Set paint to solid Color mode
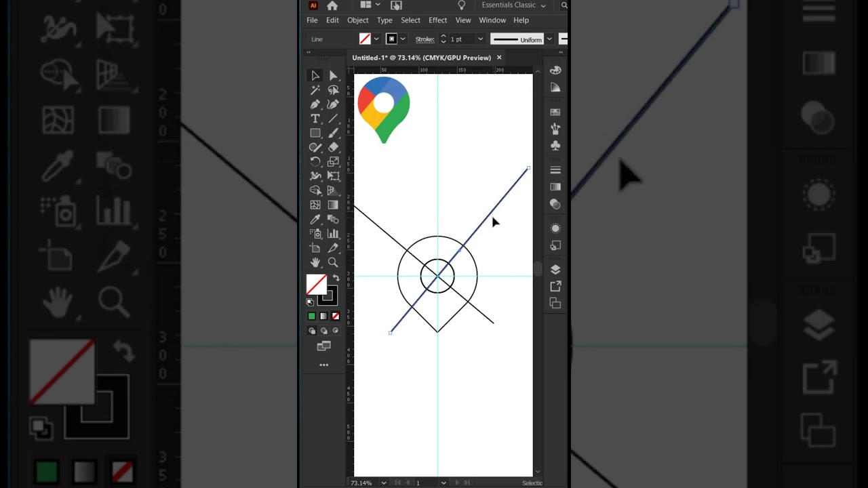The image size is (868, 488). [312, 316]
